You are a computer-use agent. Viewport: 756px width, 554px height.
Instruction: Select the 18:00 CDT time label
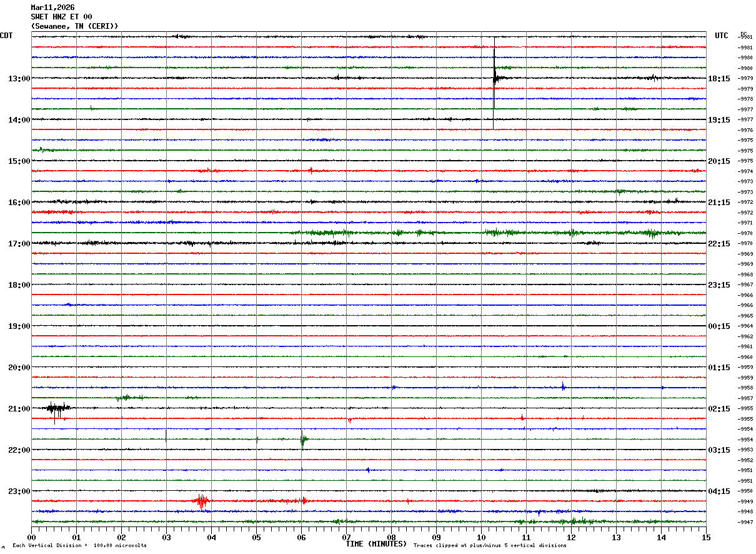tap(19, 285)
